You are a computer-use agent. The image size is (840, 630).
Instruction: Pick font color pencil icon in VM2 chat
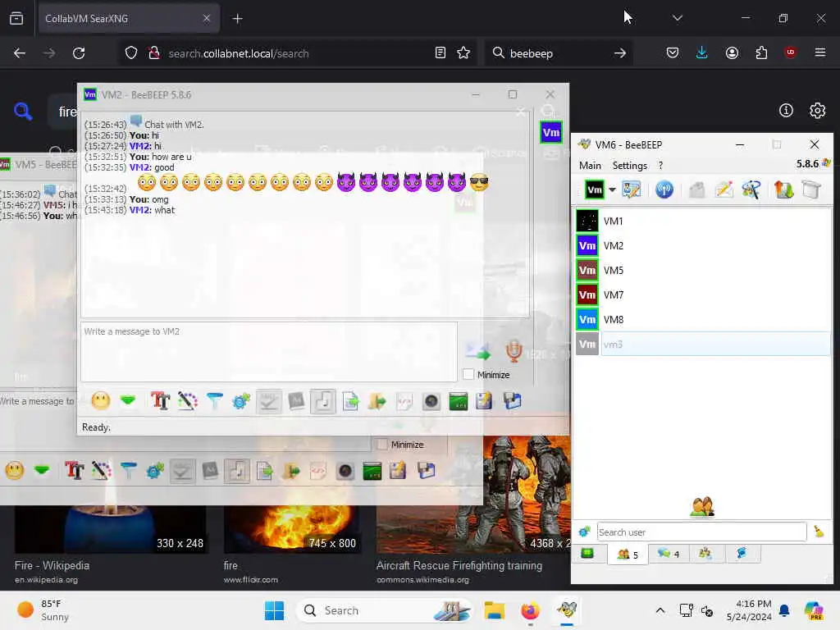[x=188, y=400]
